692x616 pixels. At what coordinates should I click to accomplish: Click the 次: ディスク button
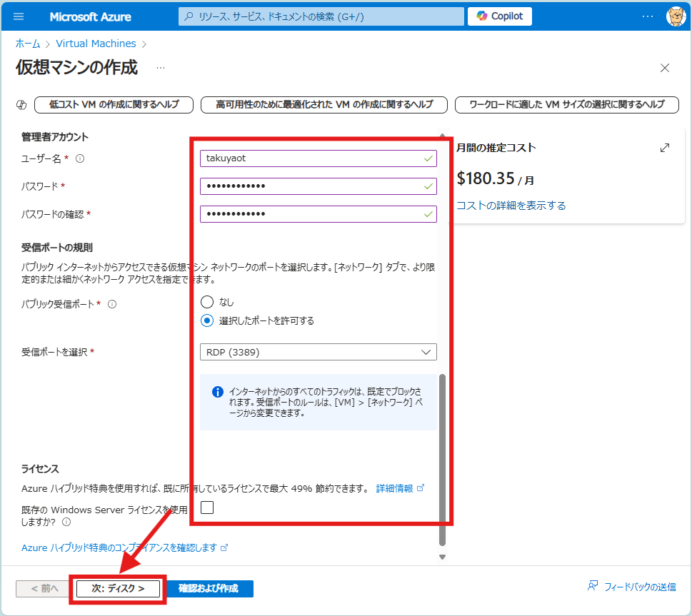click(x=118, y=588)
